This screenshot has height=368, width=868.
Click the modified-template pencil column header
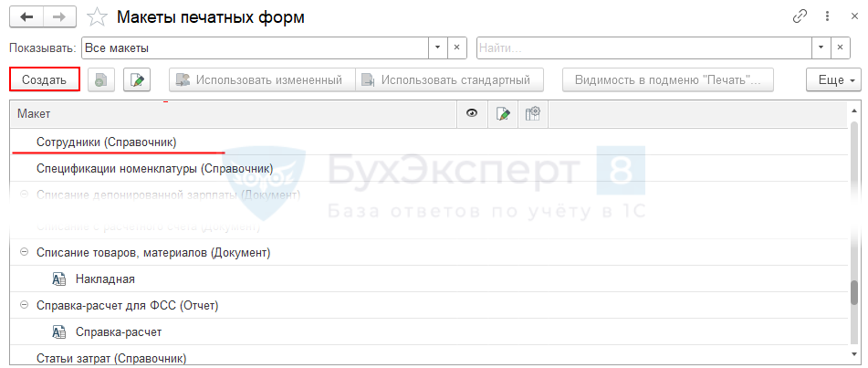[503, 113]
